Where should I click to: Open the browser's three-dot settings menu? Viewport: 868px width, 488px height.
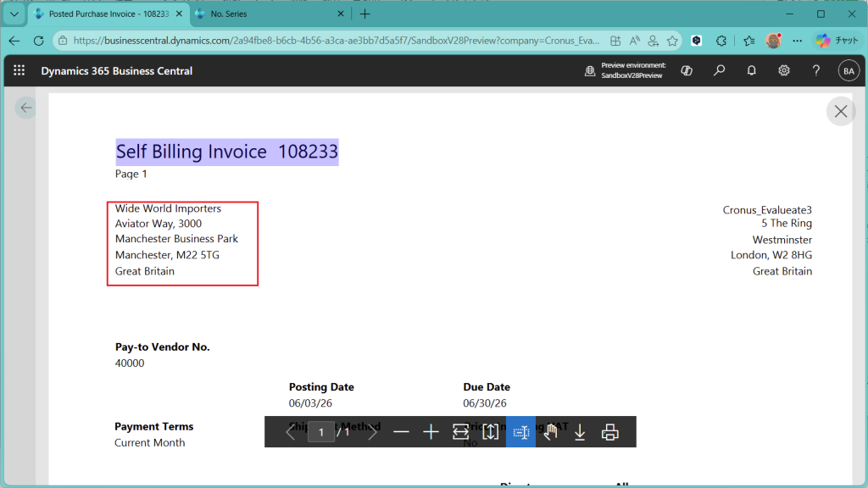[797, 41]
